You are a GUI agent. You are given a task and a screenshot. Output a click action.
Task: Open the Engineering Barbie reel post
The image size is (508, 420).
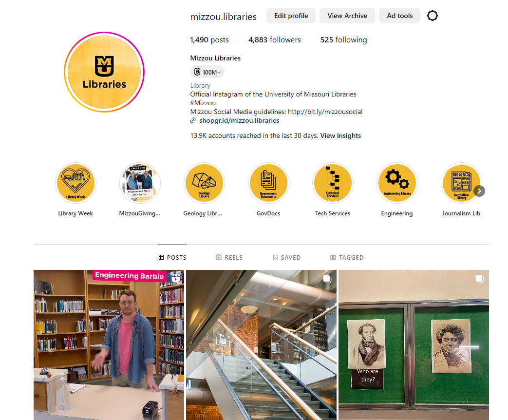109,345
